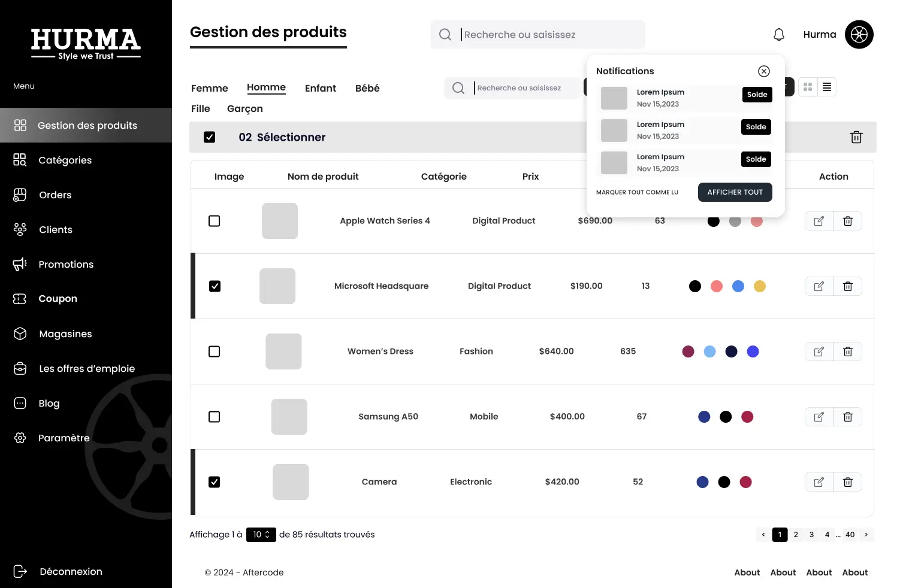The width and height of the screenshot is (906, 588).
Task: Open the notifications bell icon
Action: [x=778, y=35]
